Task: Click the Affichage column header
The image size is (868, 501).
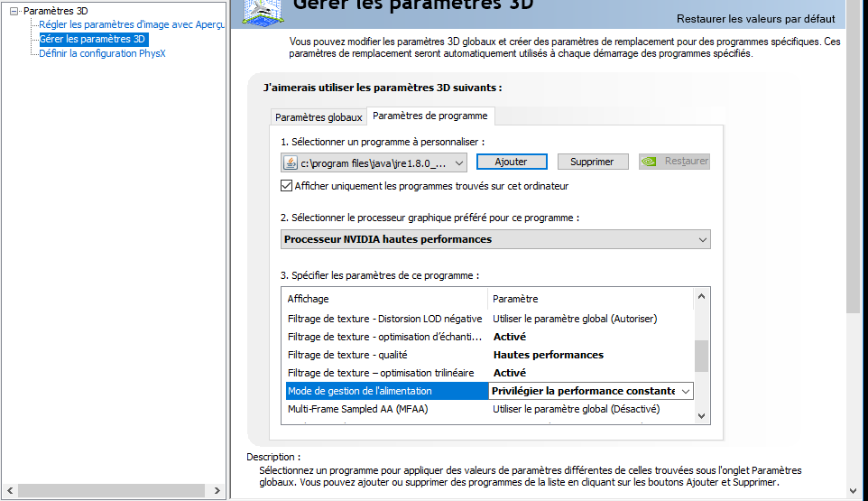Action: pos(384,299)
